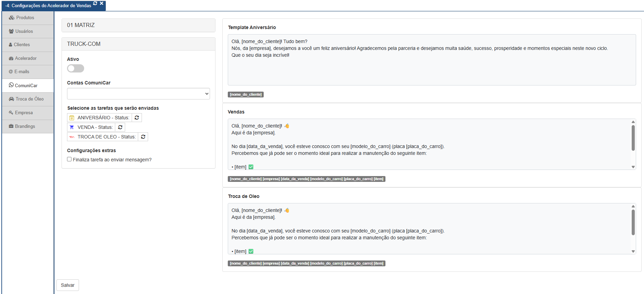The width and height of the screenshot is (644, 294).
Task: Open the Usuários sidebar section
Action: pos(28,31)
